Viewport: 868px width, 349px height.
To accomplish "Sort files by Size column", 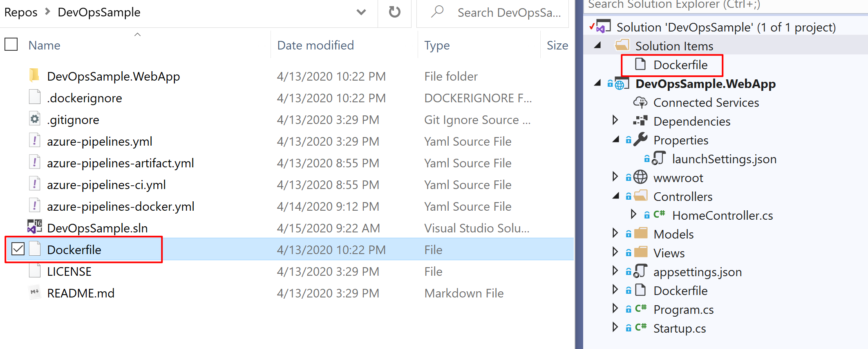I will [x=557, y=45].
